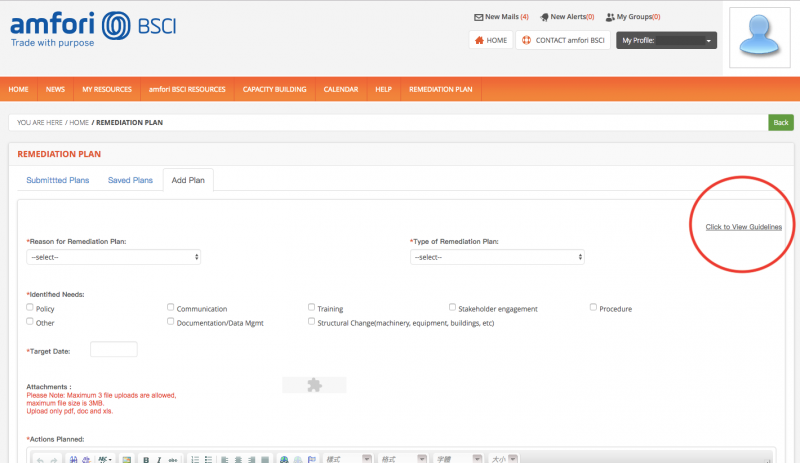Screen dimensions: 800x463
Task: Open the My Profile dropdown menu
Action: 667,41
